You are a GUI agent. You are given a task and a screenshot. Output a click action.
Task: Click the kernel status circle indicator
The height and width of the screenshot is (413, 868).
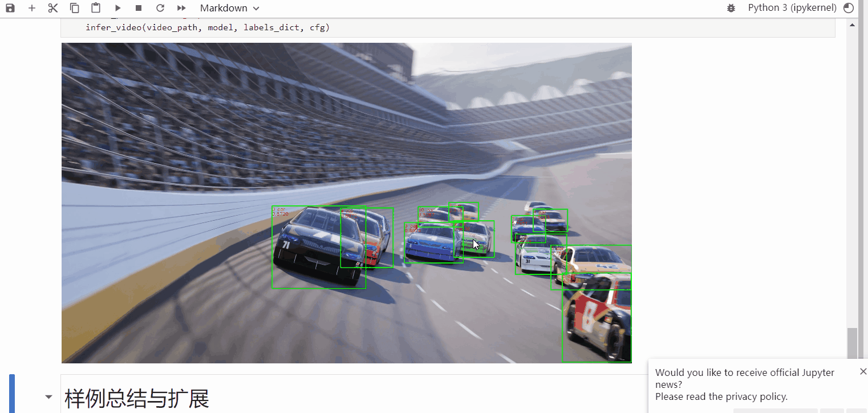tap(849, 8)
